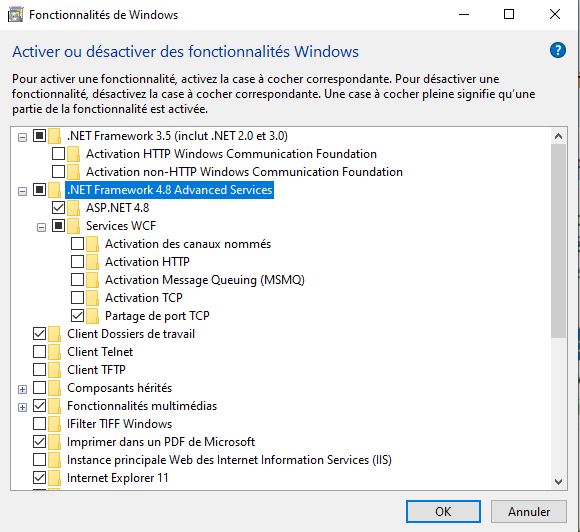Click the scrollbar down arrow
The width and height of the screenshot is (580, 532).
point(559,482)
